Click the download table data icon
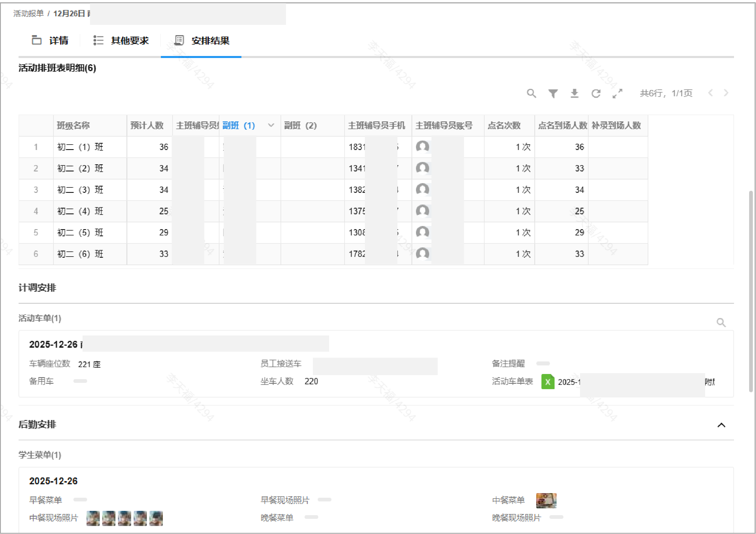 tap(574, 93)
